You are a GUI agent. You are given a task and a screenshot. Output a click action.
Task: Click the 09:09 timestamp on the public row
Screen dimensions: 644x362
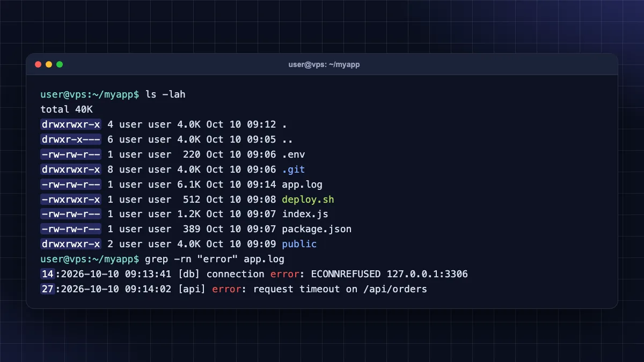pos(261,244)
